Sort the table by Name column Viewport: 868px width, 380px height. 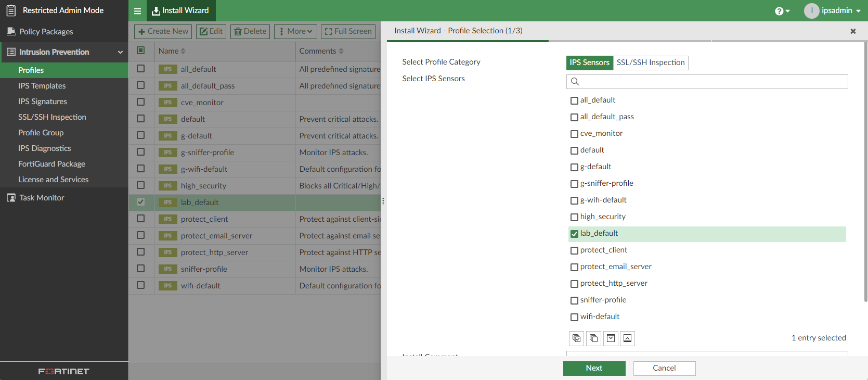point(172,51)
